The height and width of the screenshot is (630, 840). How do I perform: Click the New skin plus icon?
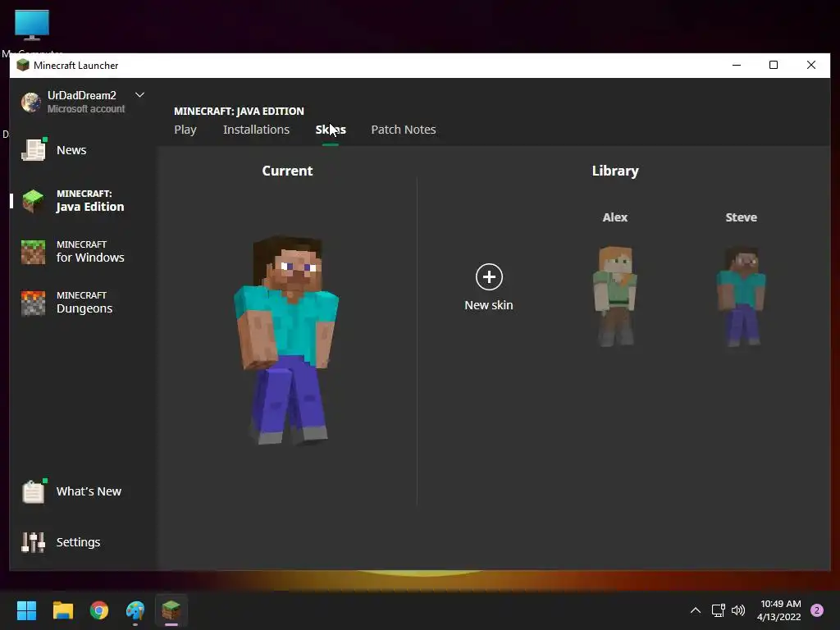pyautogui.click(x=489, y=277)
